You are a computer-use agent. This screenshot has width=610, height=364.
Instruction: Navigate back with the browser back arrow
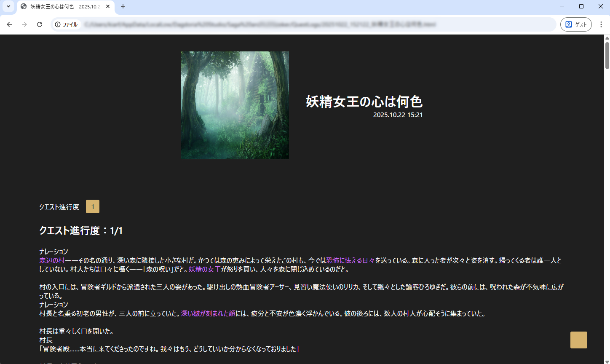click(9, 24)
